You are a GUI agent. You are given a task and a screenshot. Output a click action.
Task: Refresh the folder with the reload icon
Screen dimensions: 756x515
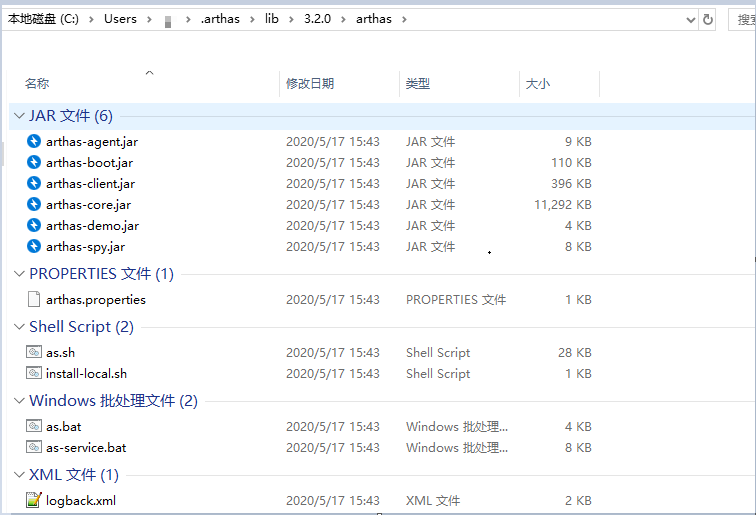point(708,19)
